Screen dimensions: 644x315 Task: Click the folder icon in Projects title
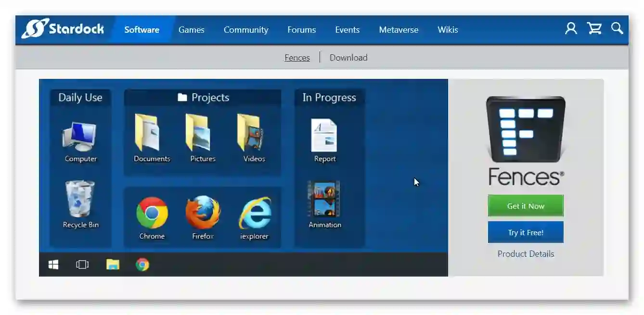point(182,98)
